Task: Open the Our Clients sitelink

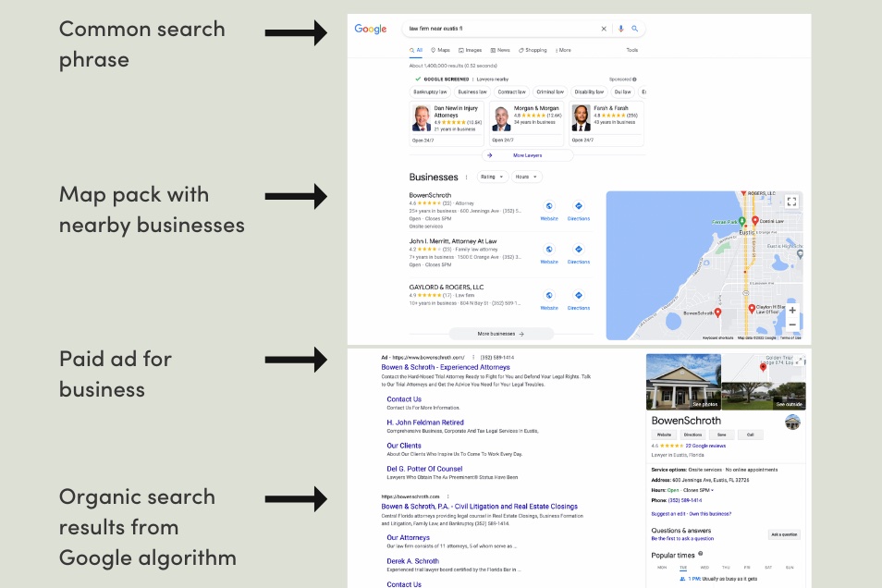Action: (404, 446)
